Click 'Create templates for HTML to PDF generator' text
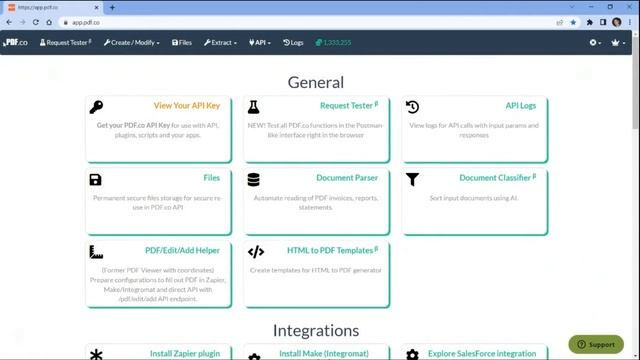640x360 pixels. click(316, 270)
